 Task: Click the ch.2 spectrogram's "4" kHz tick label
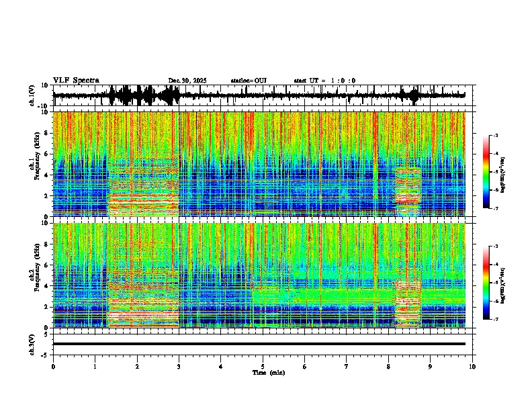tap(47, 286)
